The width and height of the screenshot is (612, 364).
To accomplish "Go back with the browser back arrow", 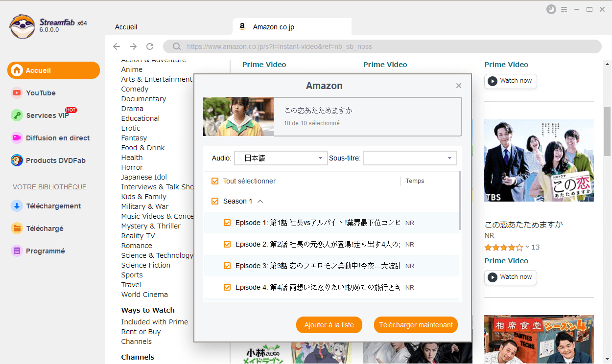I will 116,46.
